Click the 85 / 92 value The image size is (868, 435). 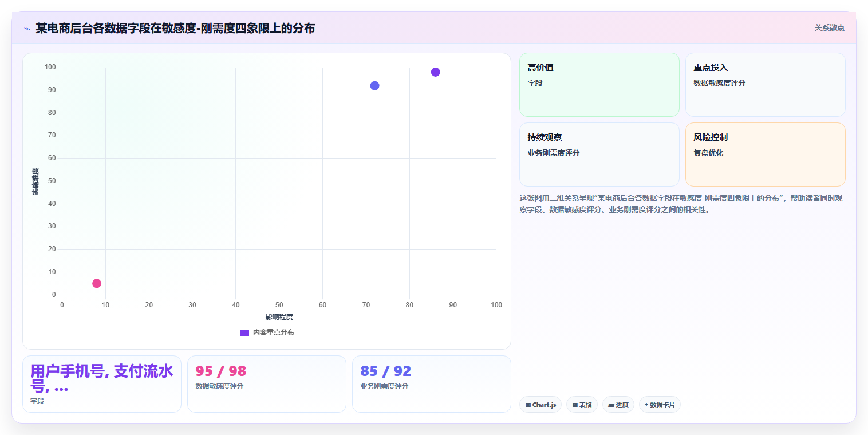tap(385, 371)
